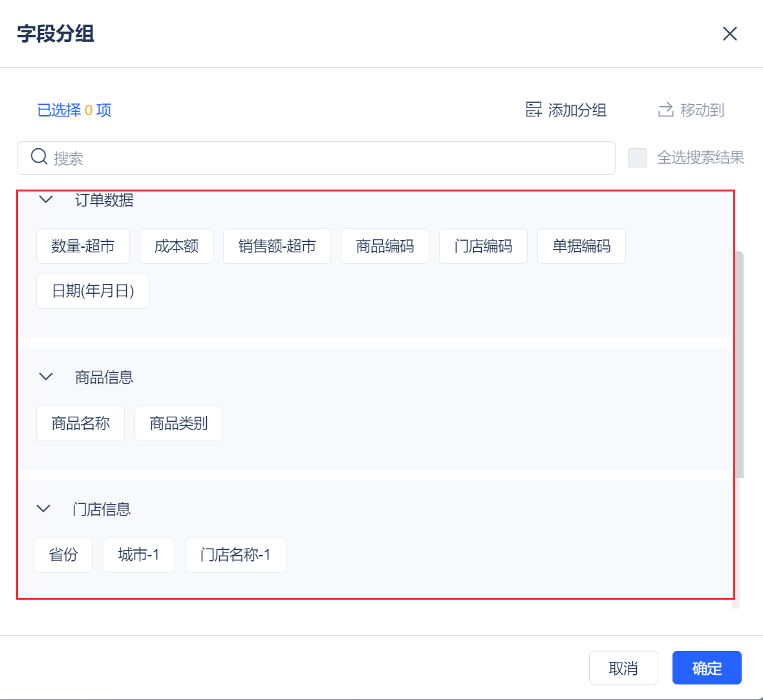
Task: Select the 成本额 field tag
Action: coord(177,246)
